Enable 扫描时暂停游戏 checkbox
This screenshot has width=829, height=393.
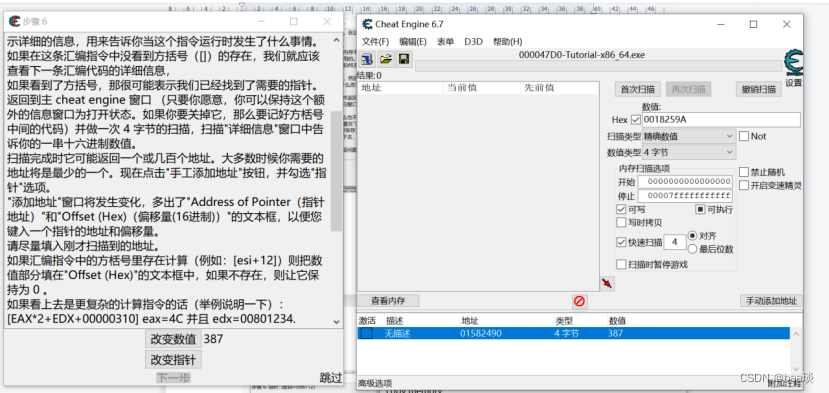tap(622, 264)
